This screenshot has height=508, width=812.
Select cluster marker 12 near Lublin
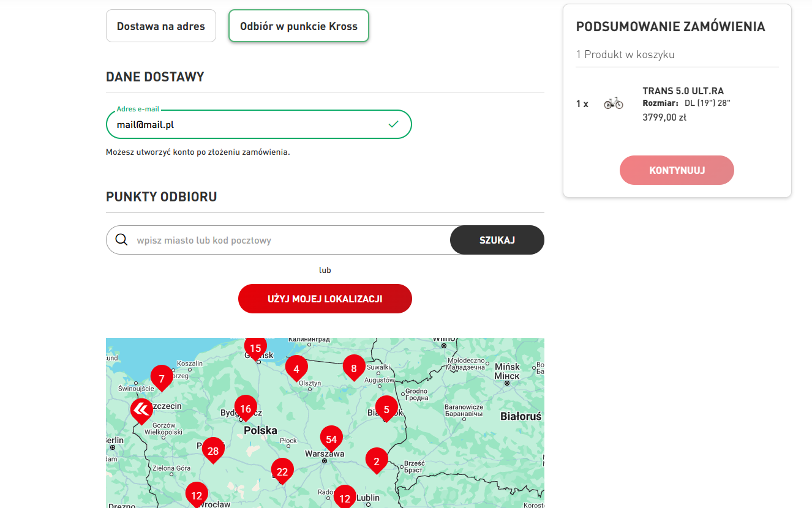[x=345, y=498]
